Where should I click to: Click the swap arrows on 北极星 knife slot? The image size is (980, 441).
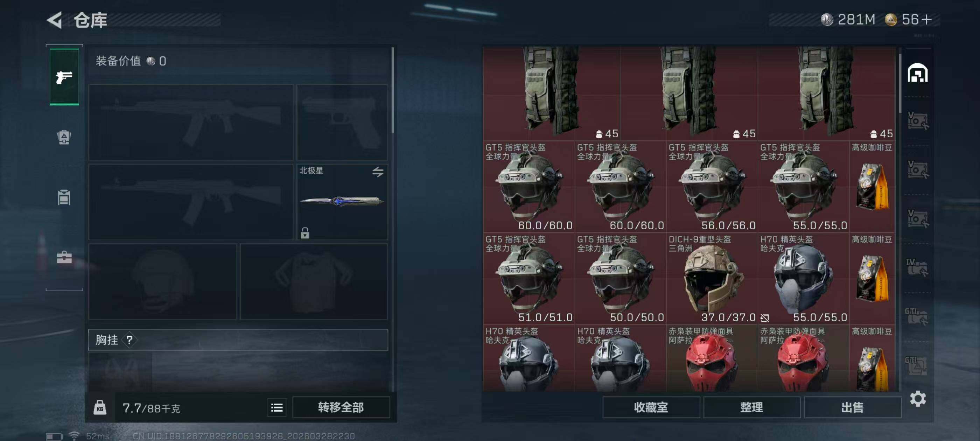pyautogui.click(x=377, y=171)
